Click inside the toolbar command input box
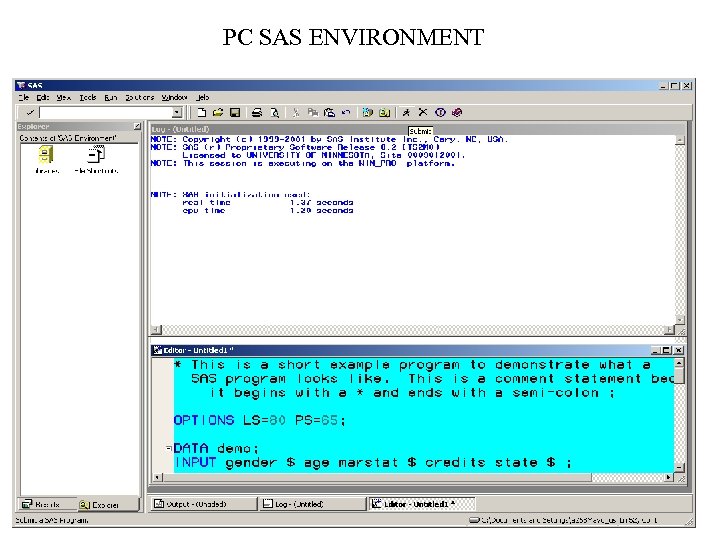The image size is (720, 540). (106, 112)
